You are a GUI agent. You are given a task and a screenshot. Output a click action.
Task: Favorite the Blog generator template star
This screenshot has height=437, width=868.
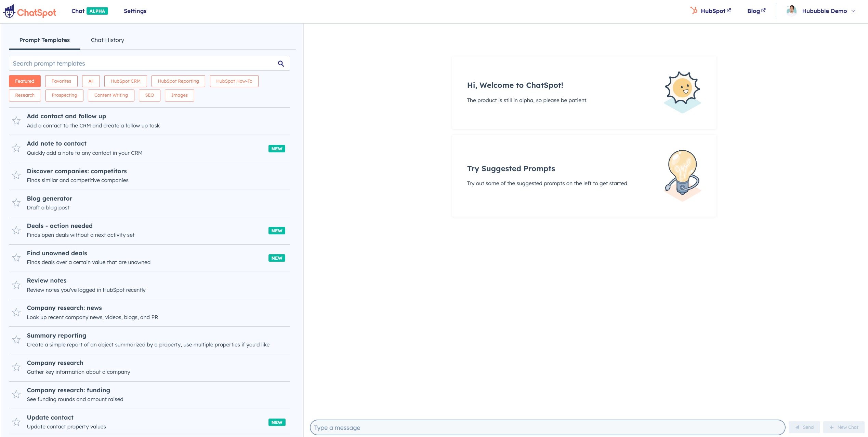(16, 203)
